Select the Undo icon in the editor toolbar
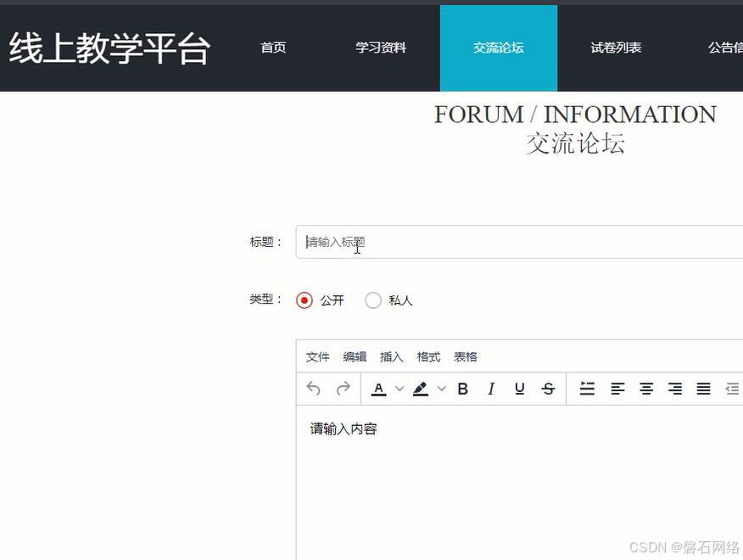This screenshot has width=743, height=560. pyautogui.click(x=311, y=389)
